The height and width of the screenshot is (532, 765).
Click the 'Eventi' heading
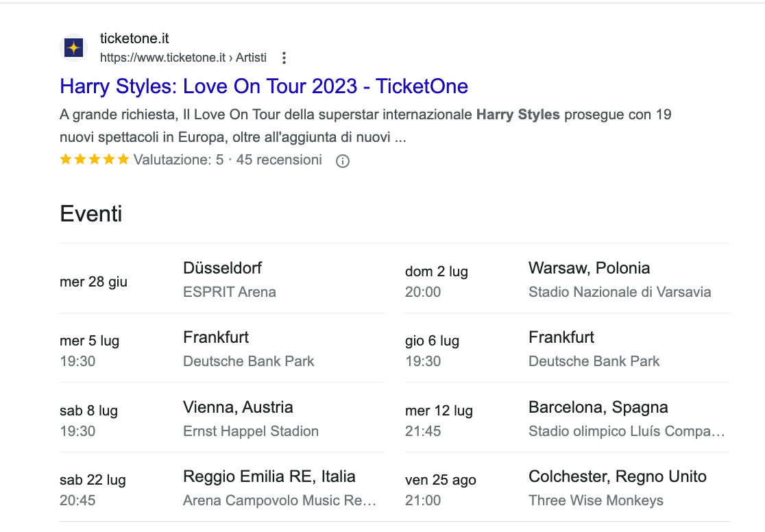pyautogui.click(x=91, y=214)
